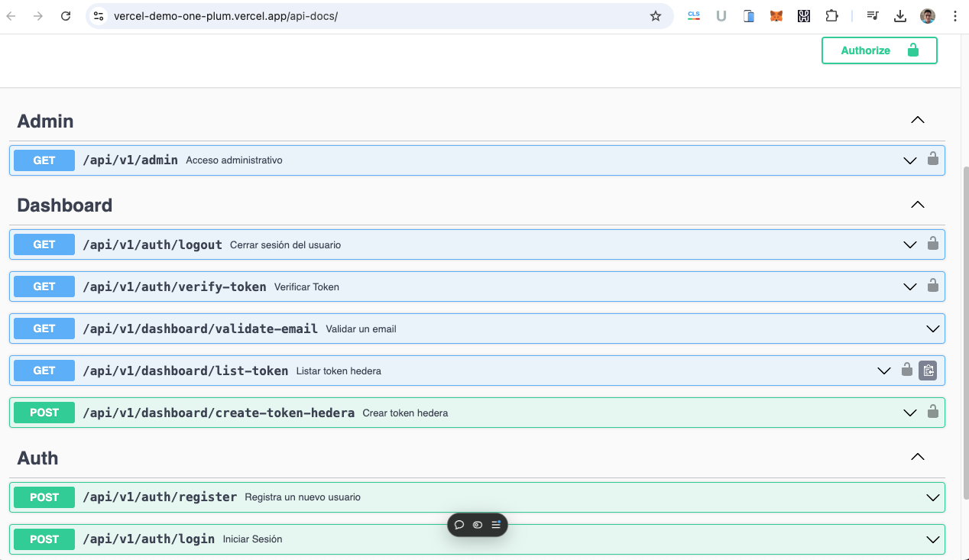Collapse the Admin section

pyautogui.click(x=918, y=120)
